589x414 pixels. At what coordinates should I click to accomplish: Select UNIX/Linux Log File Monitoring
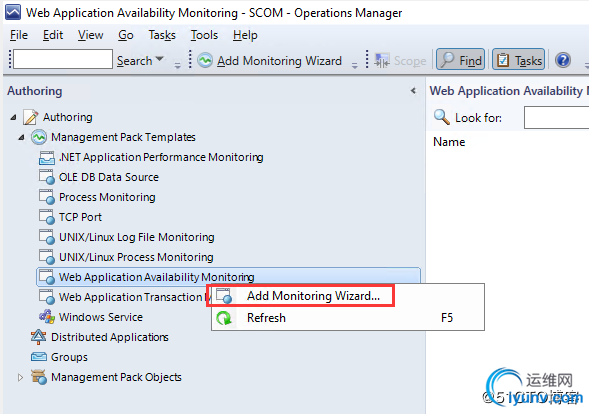[136, 237]
